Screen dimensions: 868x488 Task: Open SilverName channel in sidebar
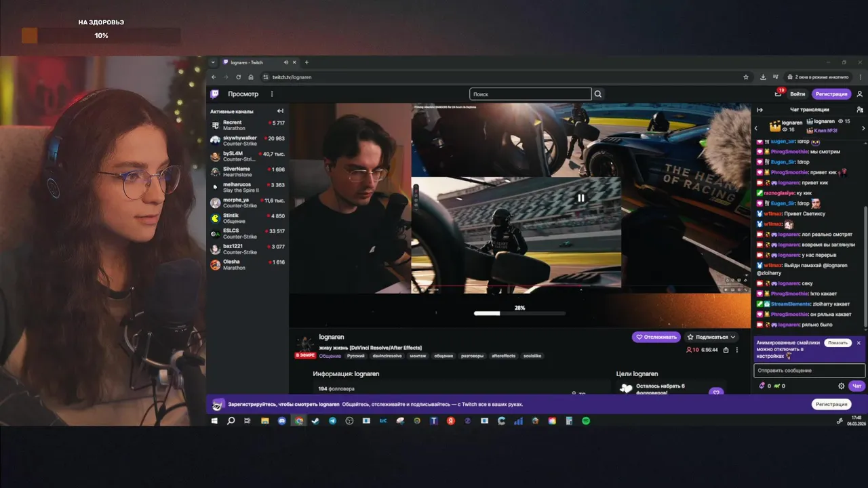tap(248, 171)
